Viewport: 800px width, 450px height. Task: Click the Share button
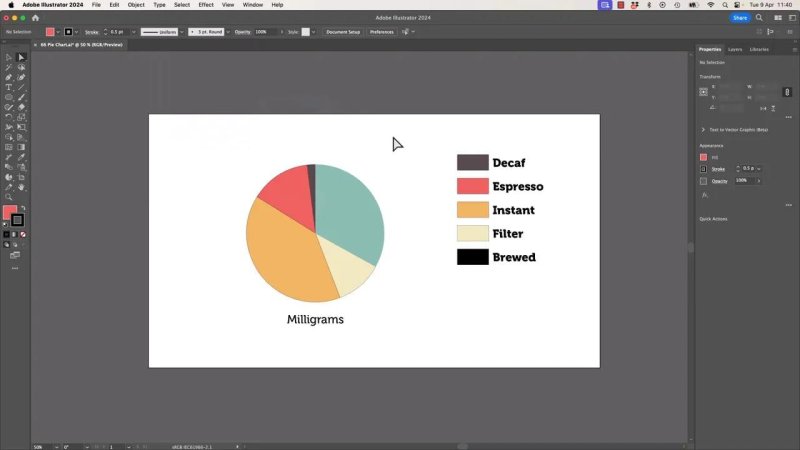point(740,18)
